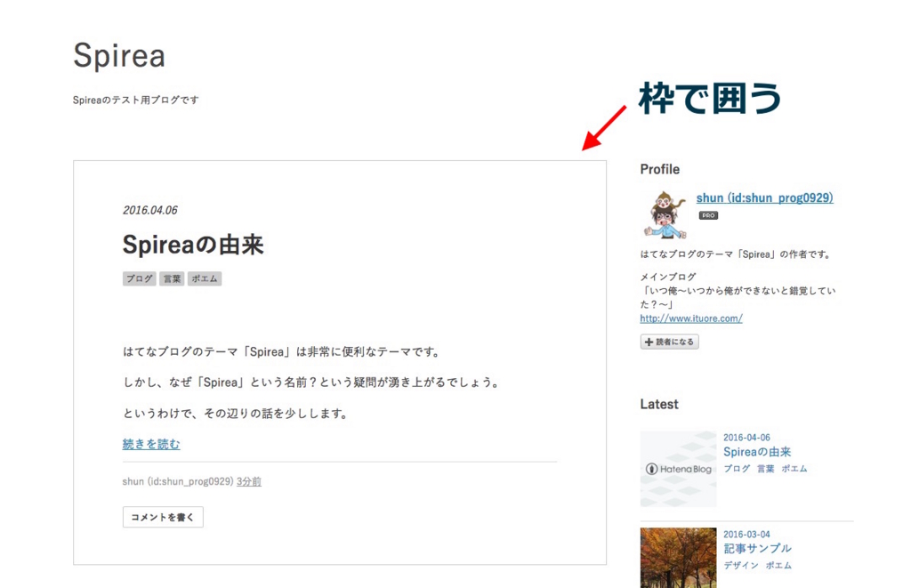
Task: Open the http://www.ituore.com/ link
Action: click(690, 318)
